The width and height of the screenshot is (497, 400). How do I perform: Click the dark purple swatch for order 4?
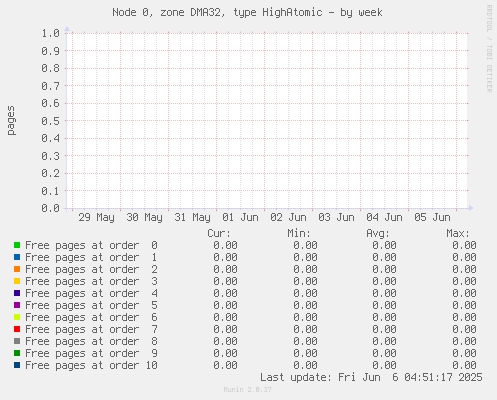click(x=17, y=293)
